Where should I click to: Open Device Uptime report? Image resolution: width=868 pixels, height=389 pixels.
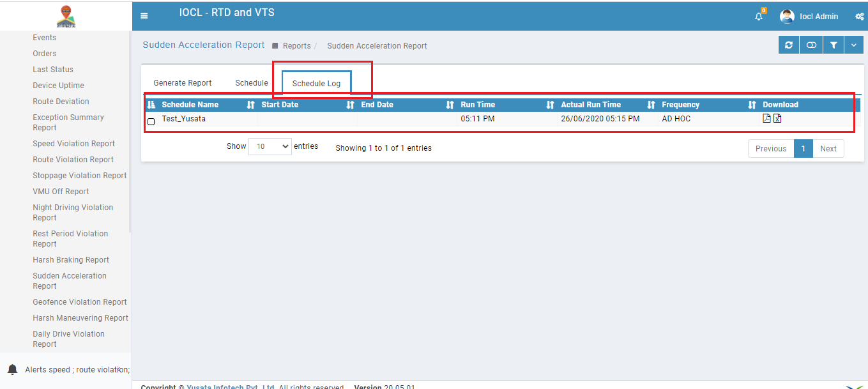tap(58, 86)
